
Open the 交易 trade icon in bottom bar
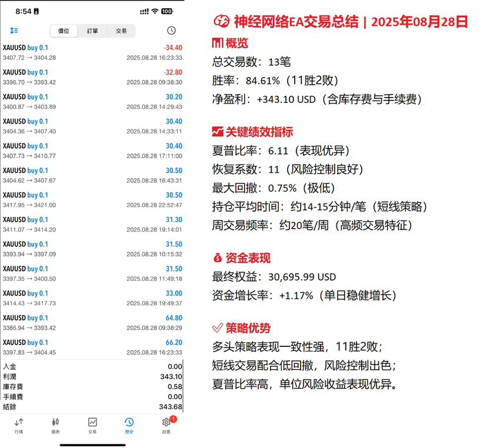point(92,426)
